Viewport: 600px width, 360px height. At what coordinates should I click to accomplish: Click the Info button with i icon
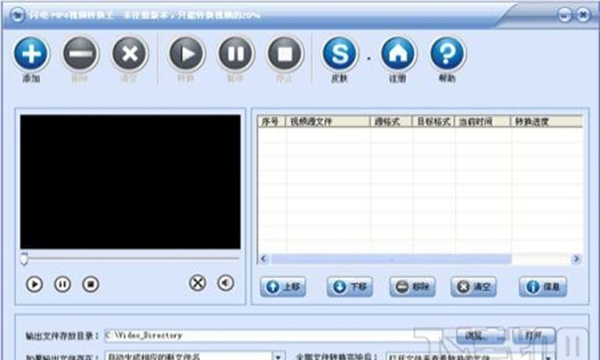coord(543,287)
